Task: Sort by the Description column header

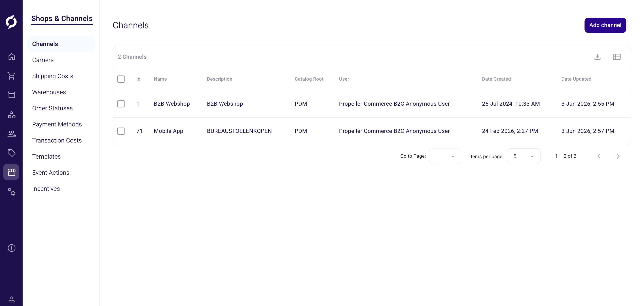Action: (220, 79)
